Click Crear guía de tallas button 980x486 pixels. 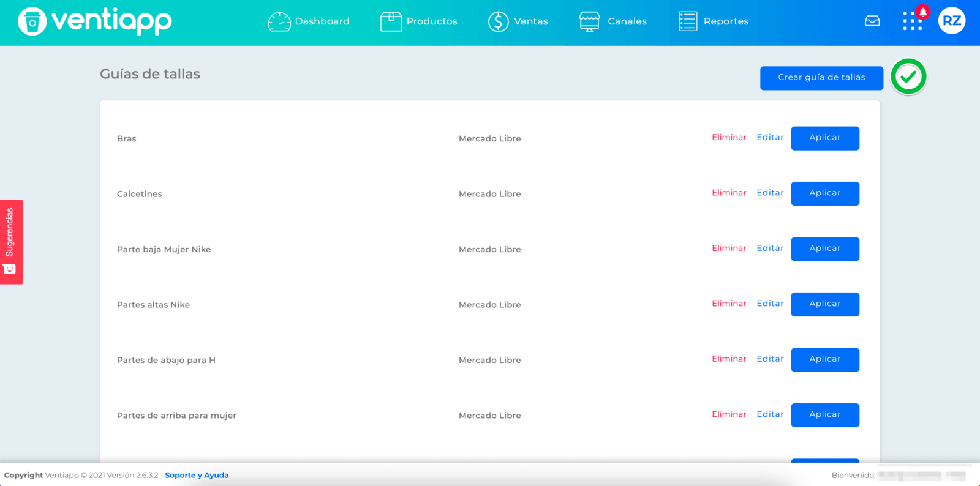(821, 78)
